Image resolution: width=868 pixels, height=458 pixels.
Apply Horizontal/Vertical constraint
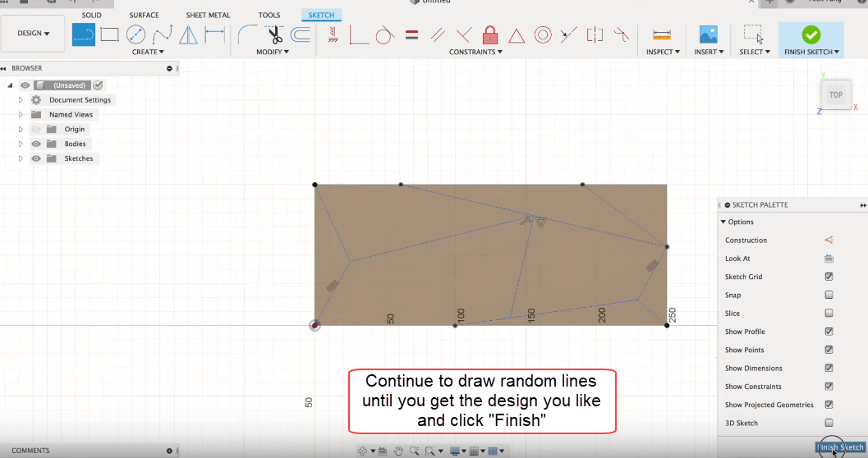[x=333, y=34]
